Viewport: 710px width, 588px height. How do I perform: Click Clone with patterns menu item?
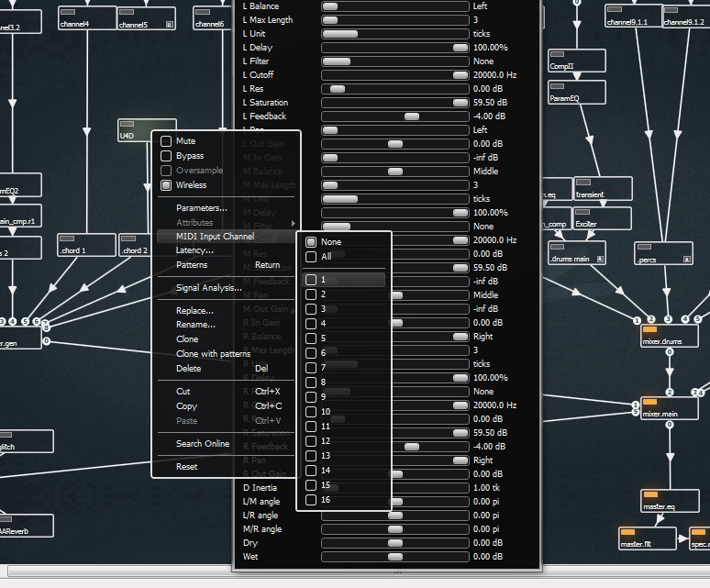coord(213,354)
